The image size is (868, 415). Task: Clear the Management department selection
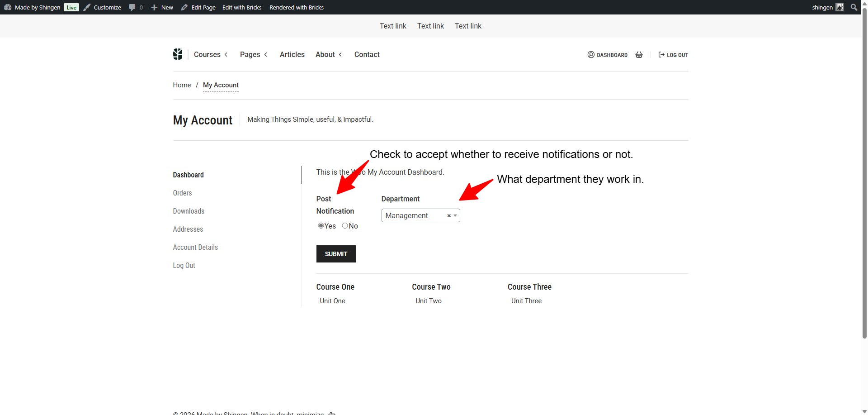coord(448,216)
